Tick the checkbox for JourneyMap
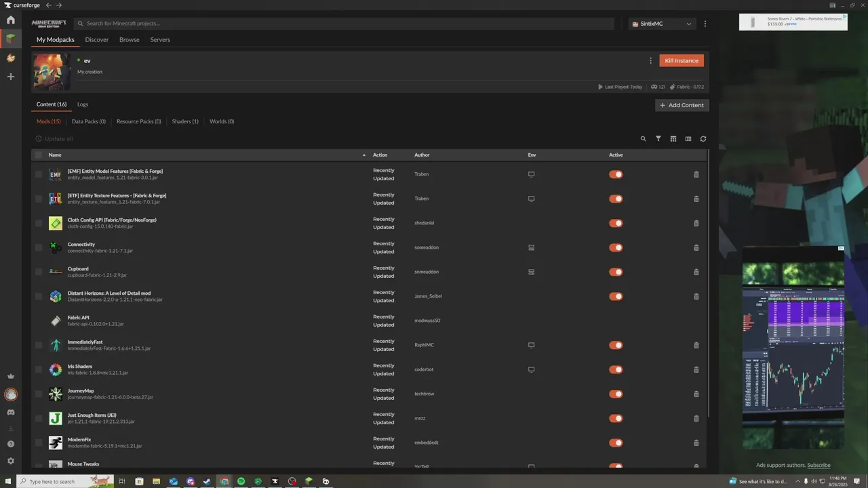 (39, 394)
